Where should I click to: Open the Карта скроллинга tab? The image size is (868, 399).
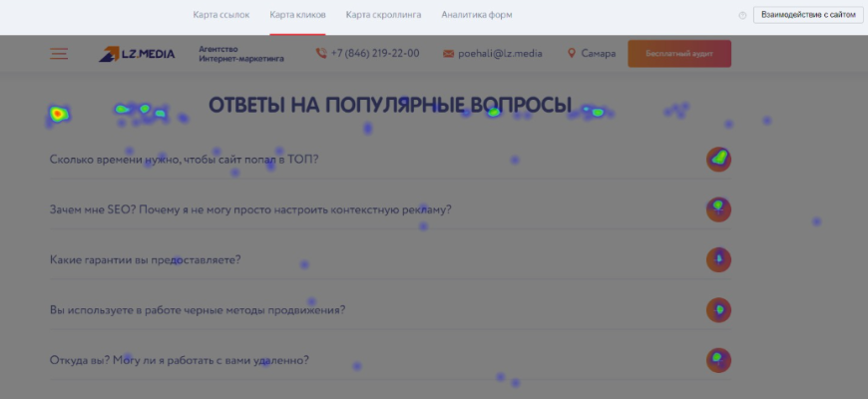coord(383,15)
